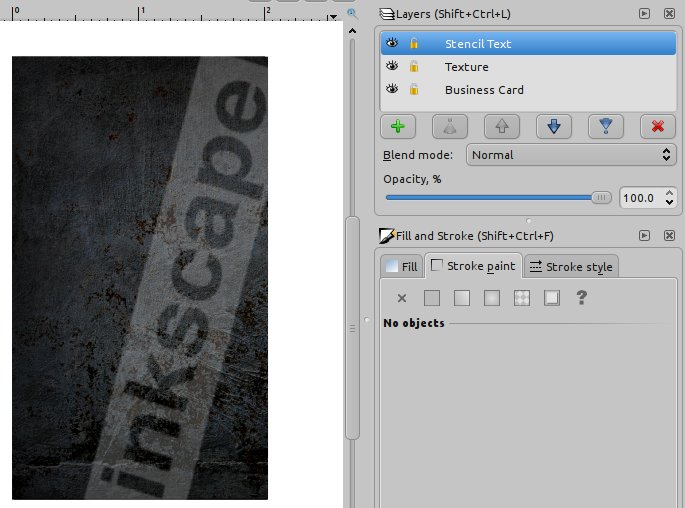
Task: Select the Texture layer name
Action: pyautogui.click(x=467, y=67)
